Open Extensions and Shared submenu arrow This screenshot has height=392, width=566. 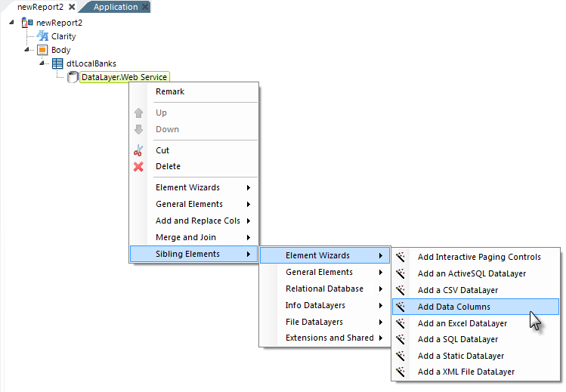point(380,338)
